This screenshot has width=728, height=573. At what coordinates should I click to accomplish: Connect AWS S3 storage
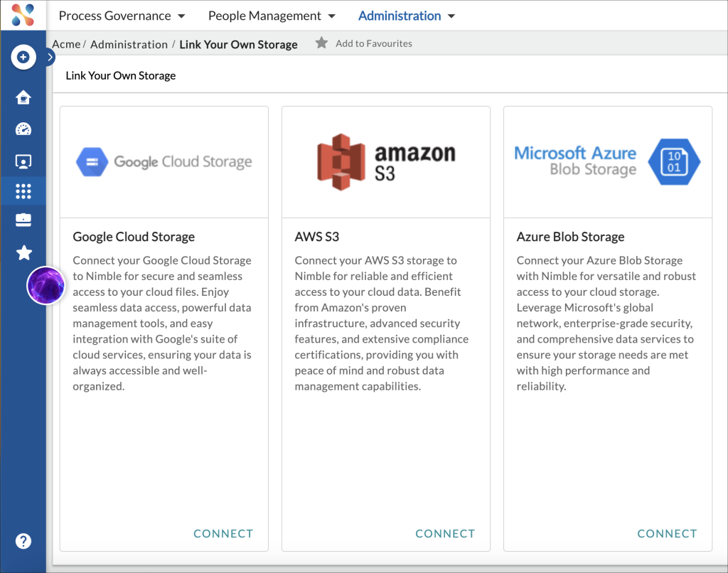pos(445,533)
